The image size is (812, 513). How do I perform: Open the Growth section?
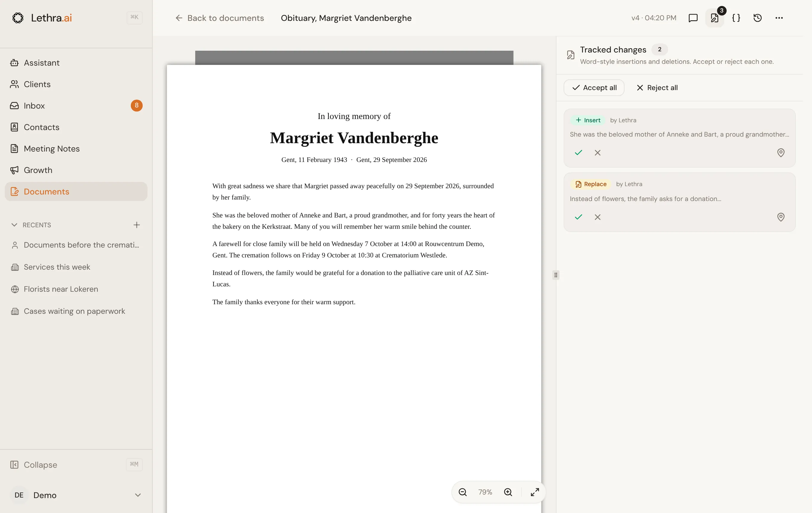coord(76,170)
